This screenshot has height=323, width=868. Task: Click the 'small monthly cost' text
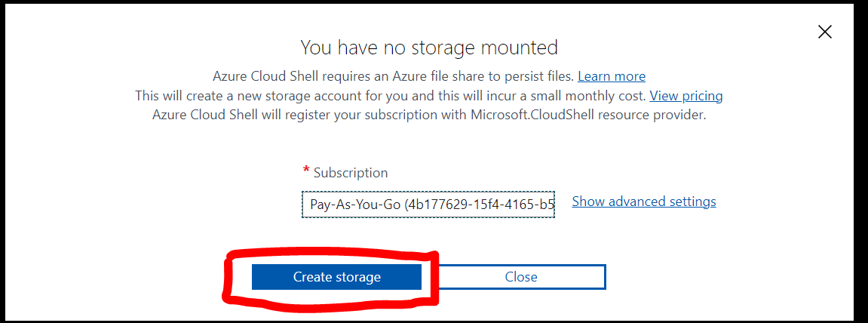click(x=590, y=96)
